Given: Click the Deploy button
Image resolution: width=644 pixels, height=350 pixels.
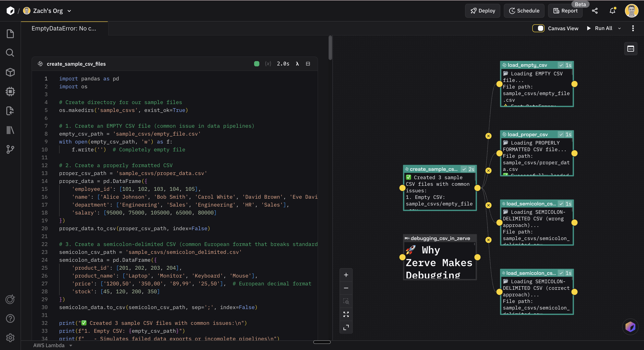Looking at the screenshot, I should pyautogui.click(x=482, y=11).
